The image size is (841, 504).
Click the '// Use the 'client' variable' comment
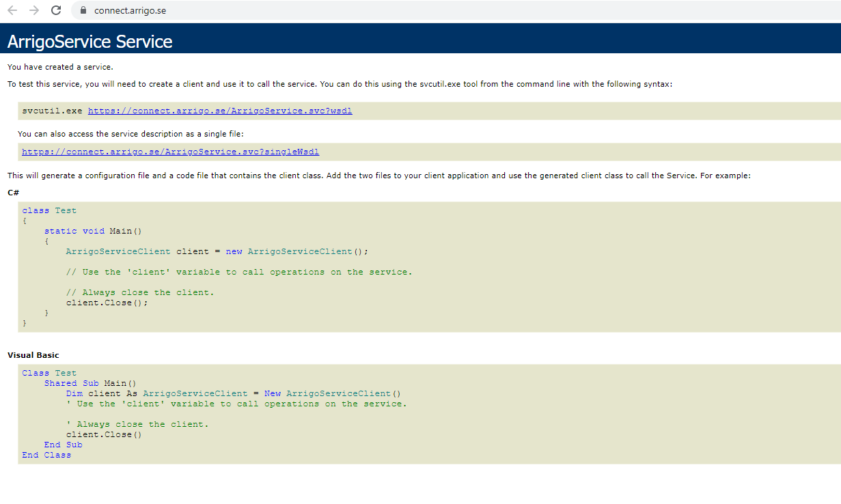point(239,272)
